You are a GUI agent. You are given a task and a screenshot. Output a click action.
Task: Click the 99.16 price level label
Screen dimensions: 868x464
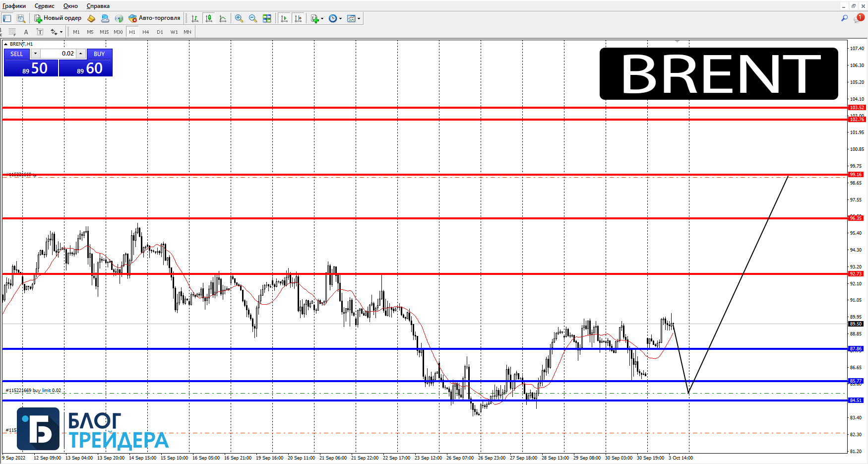click(x=856, y=175)
